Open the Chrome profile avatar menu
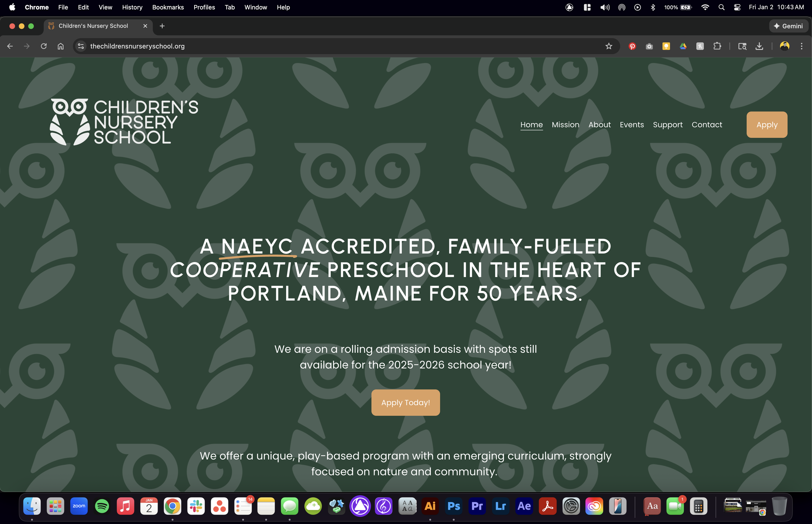The image size is (812, 524). (x=784, y=46)
